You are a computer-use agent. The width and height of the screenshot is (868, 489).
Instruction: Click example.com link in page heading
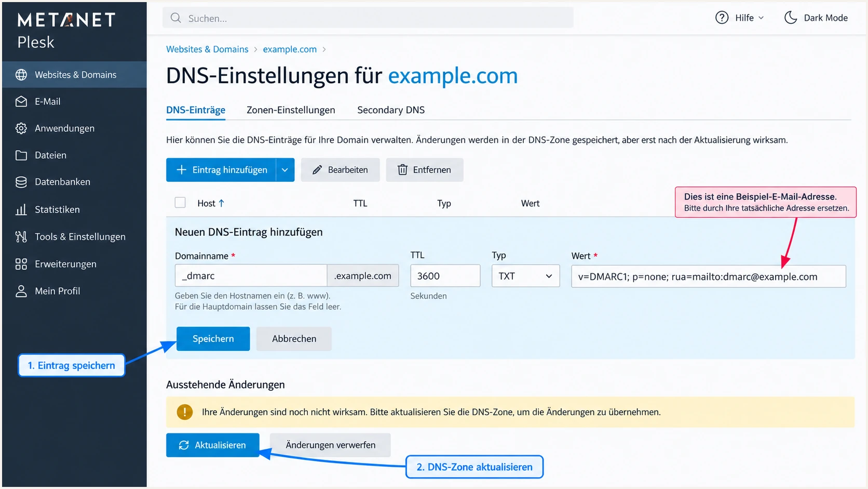453,76
